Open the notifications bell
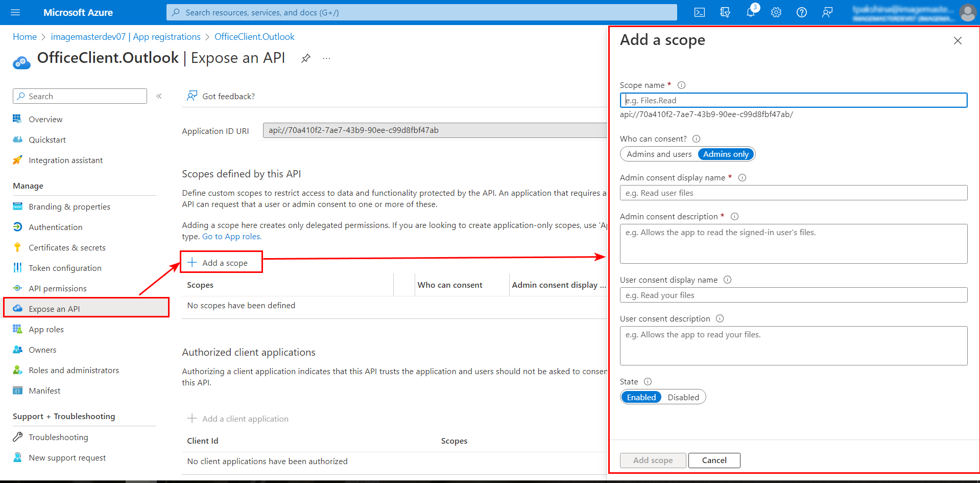 point(751,12)
